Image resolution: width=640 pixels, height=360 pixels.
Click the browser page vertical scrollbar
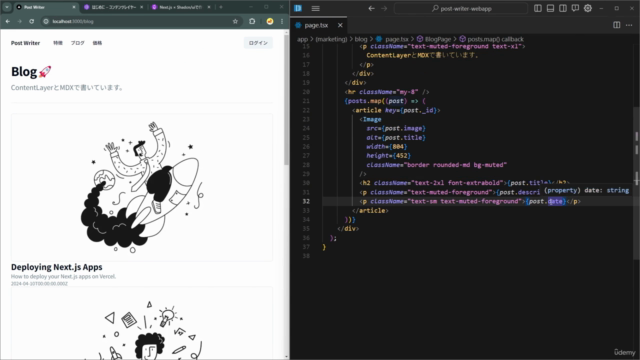(287, 100)
